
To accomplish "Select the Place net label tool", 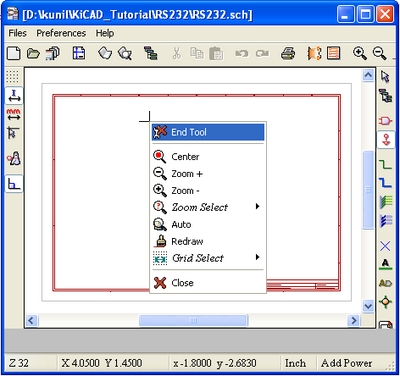I will pyautogui.click(x=385, y=264).
